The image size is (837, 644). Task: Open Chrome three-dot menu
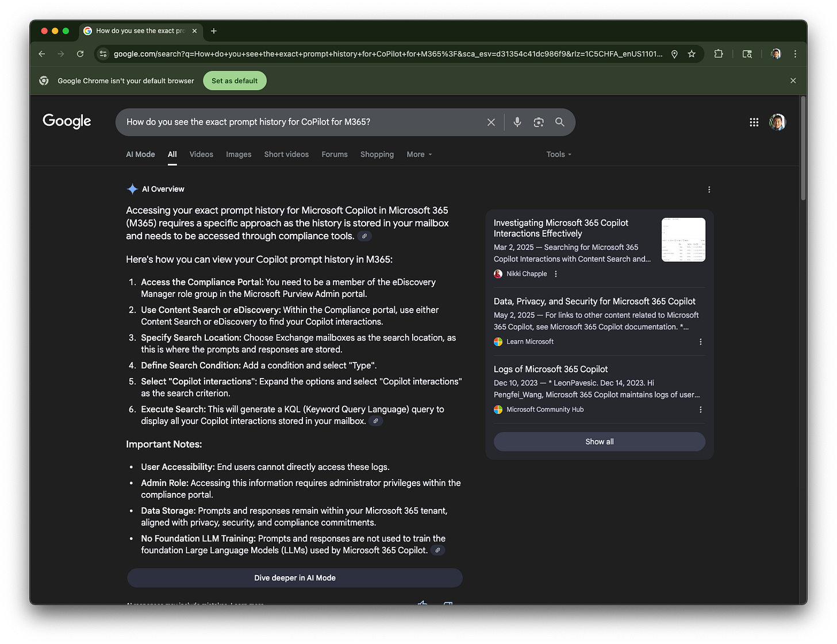(x=795, y=54)
